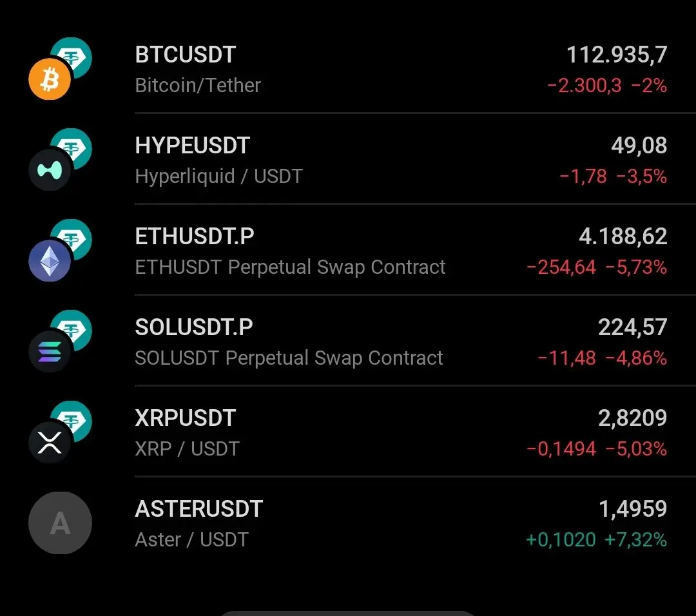Tap the Bitcoin orange coin icon
Viewport: 696px width, 616px height.
coord(50,79)
